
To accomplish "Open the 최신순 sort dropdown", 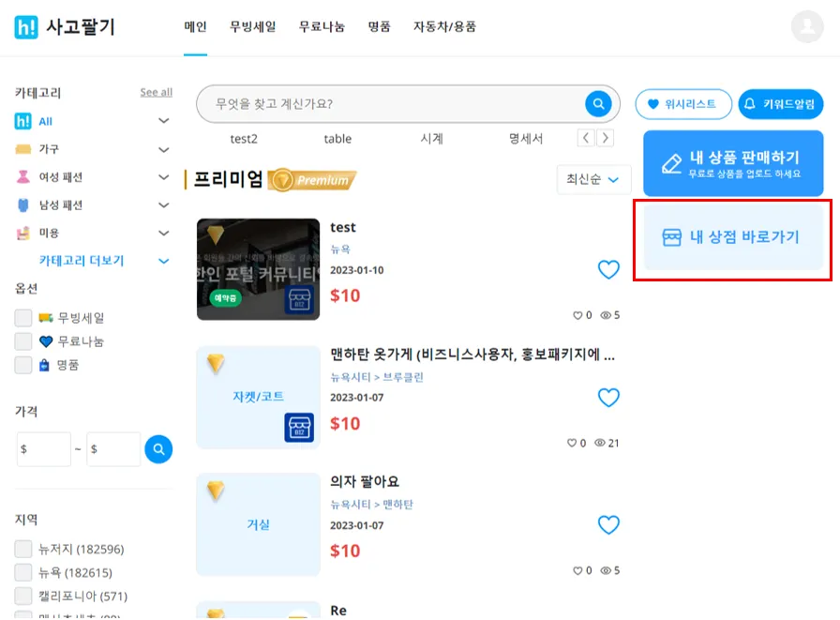I will click(593, 179).
